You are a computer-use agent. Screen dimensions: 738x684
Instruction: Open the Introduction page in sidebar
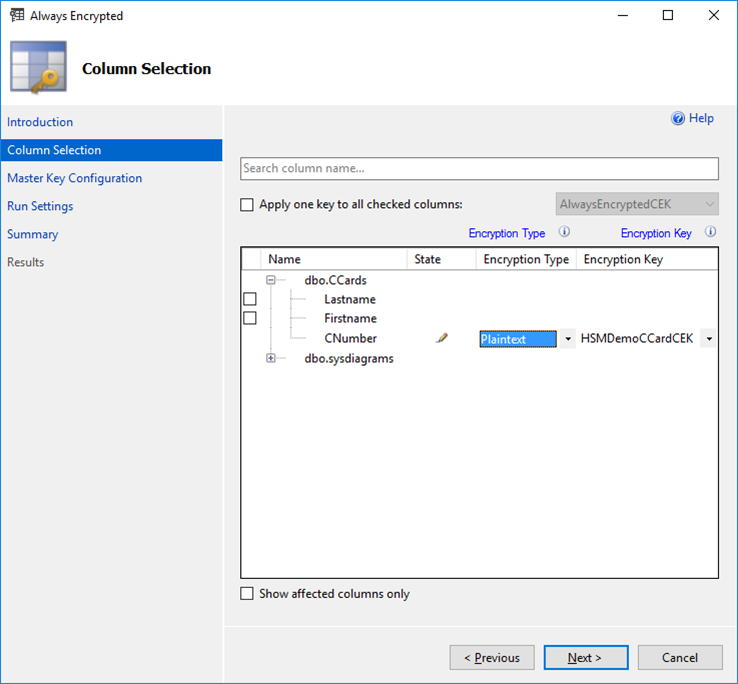coord(40,122)
